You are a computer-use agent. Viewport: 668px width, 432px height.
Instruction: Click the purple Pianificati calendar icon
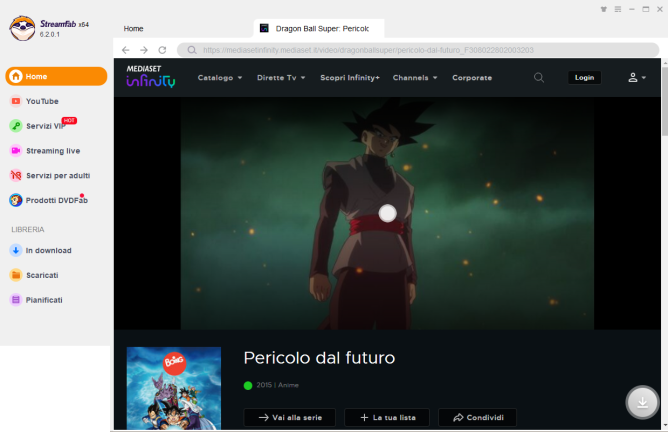[x=16, y=300]
